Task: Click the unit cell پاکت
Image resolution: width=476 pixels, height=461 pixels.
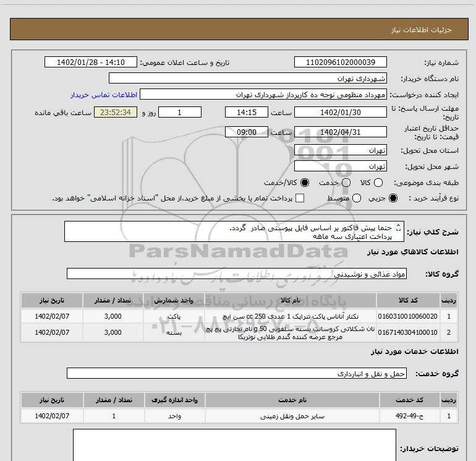Action: point(174,316)
